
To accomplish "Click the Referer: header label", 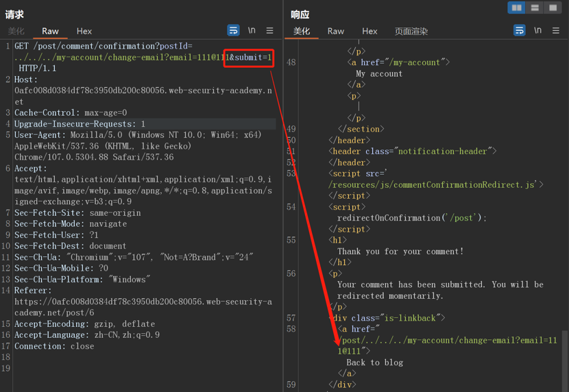I will [33, 291].
